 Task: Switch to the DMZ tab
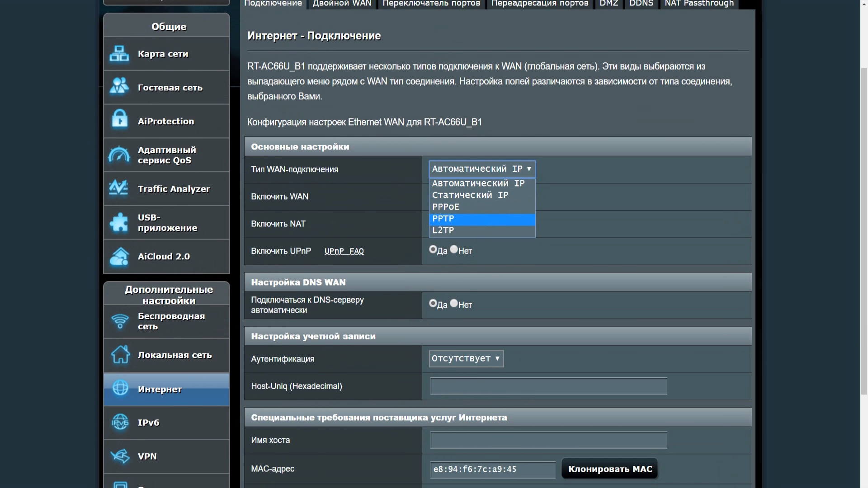click(609, 4)
